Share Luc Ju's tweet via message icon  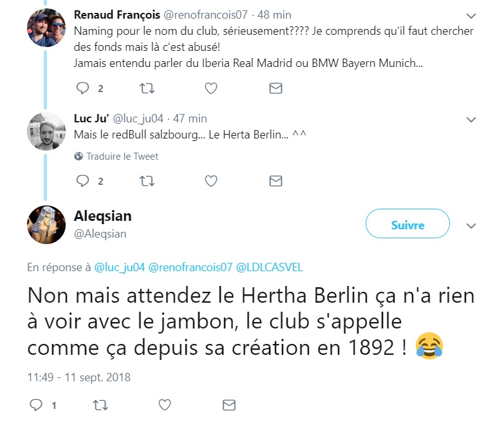pyautogui.click(x=275, y=181)
